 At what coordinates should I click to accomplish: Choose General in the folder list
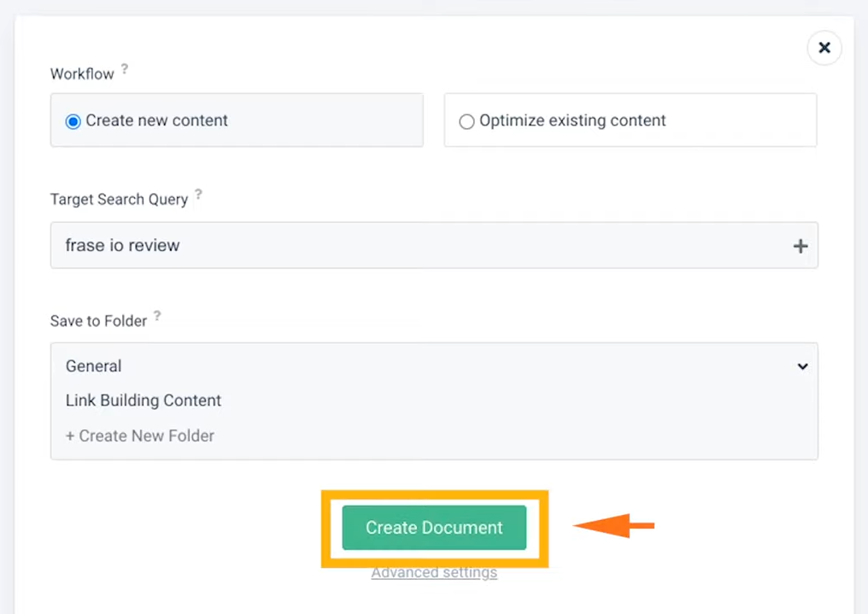[x=94, y=366]
